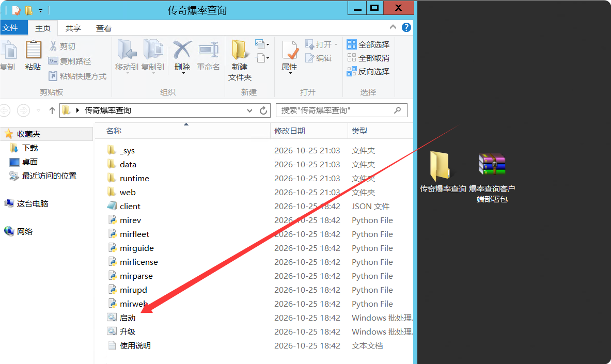Open the quick access toolbar dropdown

coord(40,11)
